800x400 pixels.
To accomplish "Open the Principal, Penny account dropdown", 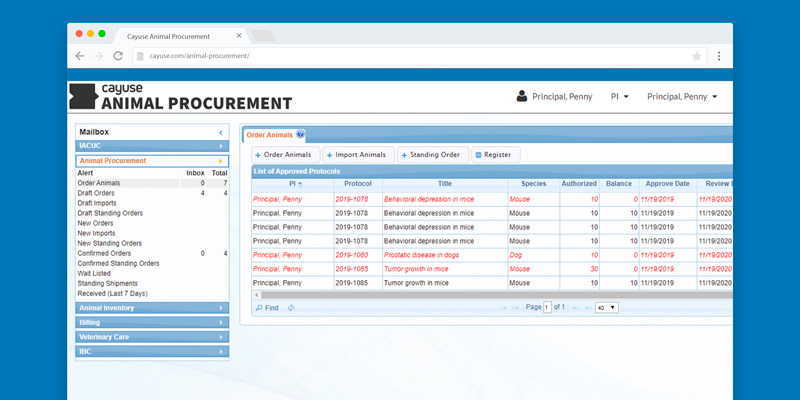I will coord(682,96).
